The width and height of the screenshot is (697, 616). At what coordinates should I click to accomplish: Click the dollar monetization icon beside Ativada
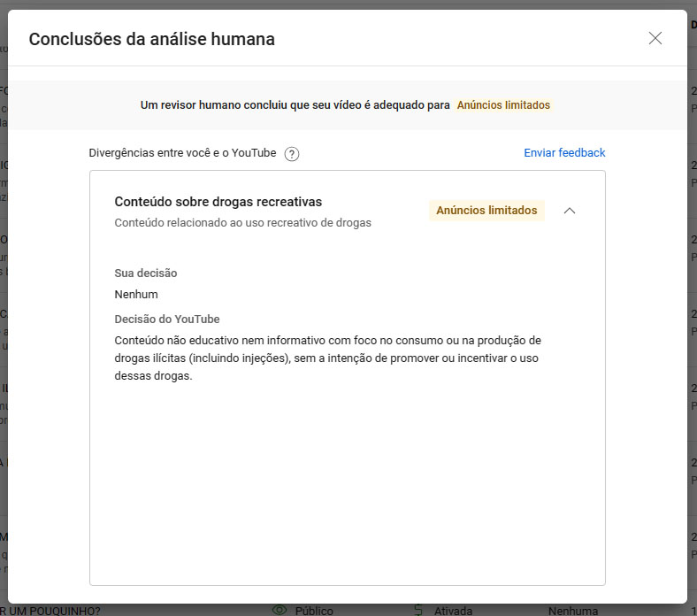(x=418, y=610)
